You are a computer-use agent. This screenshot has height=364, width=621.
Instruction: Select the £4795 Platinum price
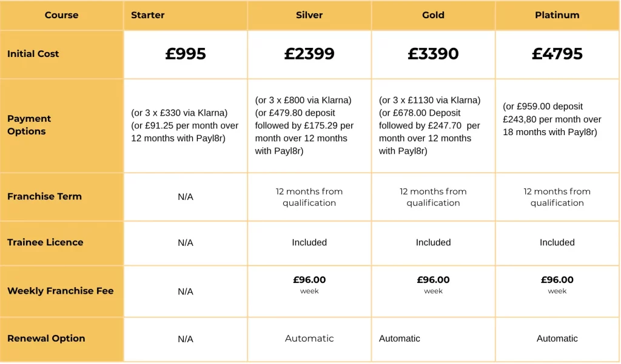pos(557,54)
